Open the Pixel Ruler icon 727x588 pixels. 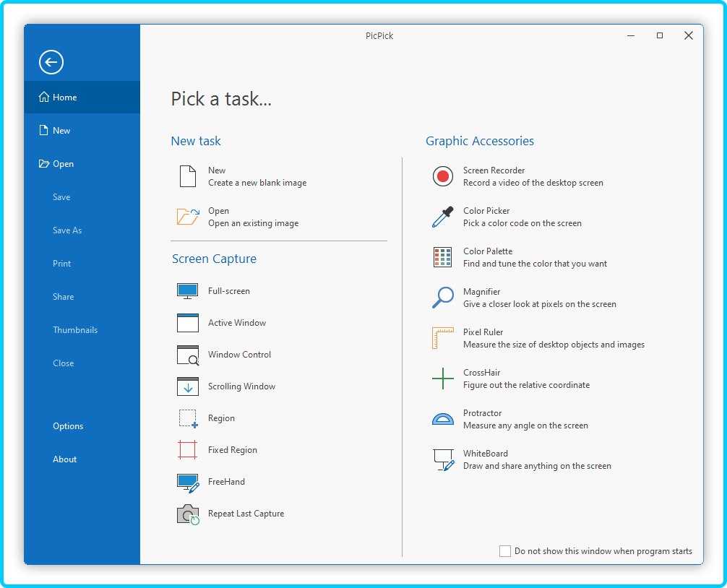(442, 338)
